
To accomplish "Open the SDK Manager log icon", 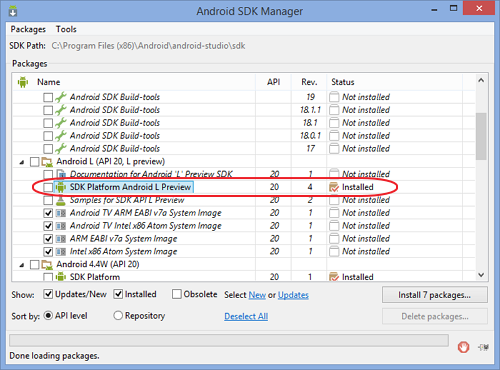I will click(x=483, y=347).
